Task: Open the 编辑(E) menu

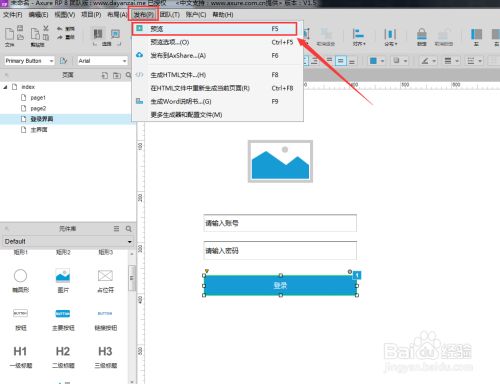Action: pos(38,15)
